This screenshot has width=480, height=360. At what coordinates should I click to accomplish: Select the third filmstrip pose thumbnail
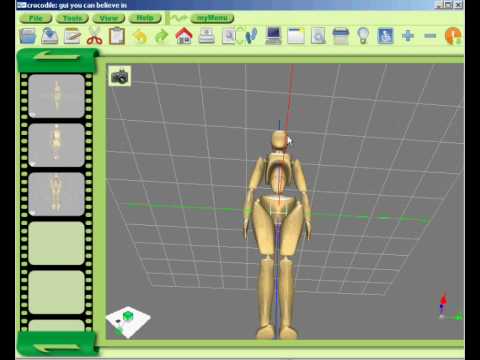pyautogui.click(x=56, y=194)
